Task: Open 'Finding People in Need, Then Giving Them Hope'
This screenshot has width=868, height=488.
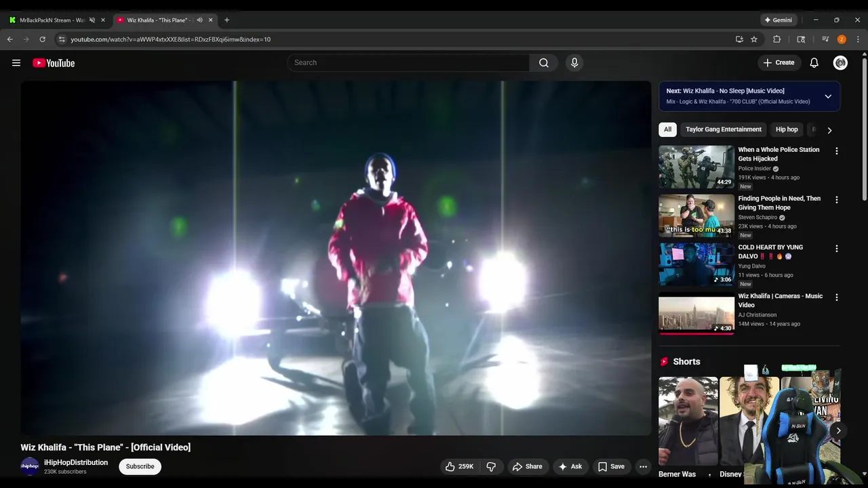Action: [x=780, y=203]
